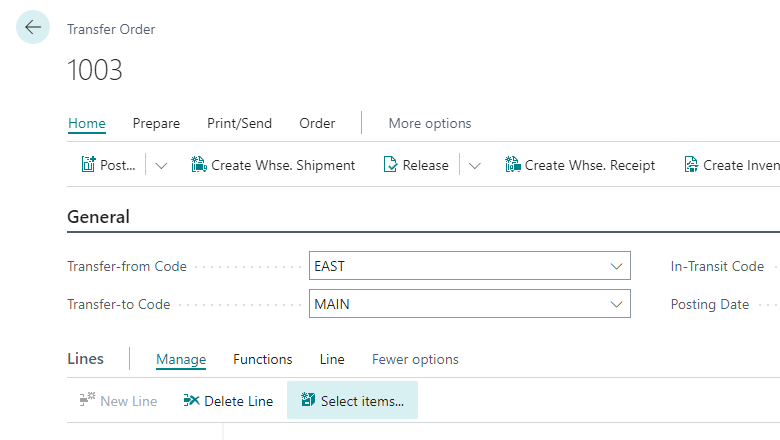This screenshot has height=440, width=780.
Task: Open the Transfer-to Code dropdown
Action: 616,304
